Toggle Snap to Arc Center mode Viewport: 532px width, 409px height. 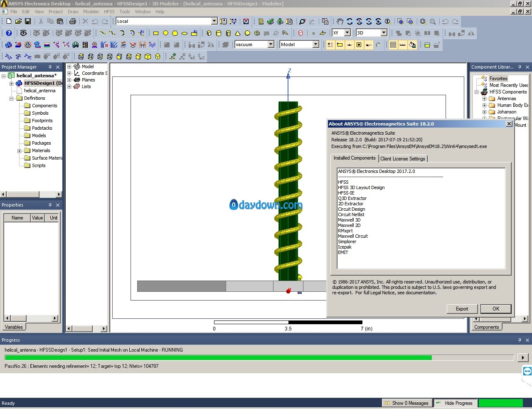[378, 44]
